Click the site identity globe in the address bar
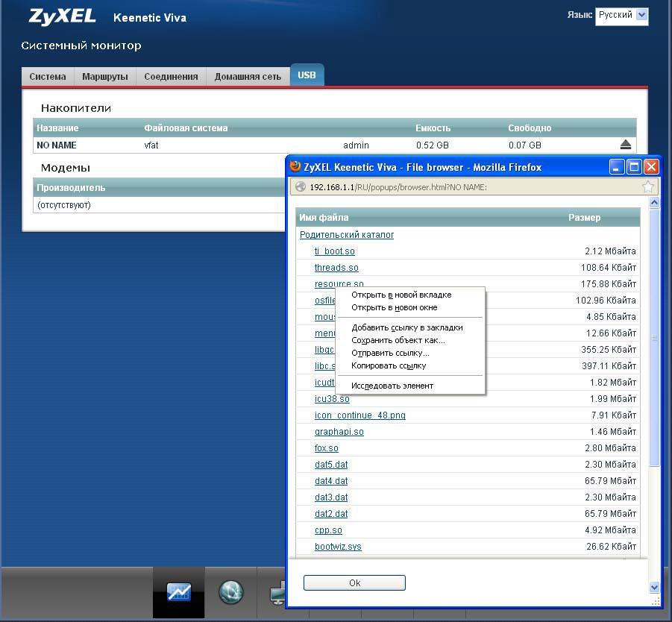672x622 pixels. tap(301, 187)
